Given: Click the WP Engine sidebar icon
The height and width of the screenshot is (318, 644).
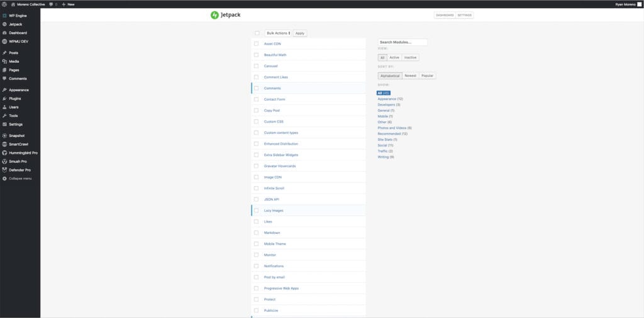Looking at the screenshot, I should click(x=4, y=16).
